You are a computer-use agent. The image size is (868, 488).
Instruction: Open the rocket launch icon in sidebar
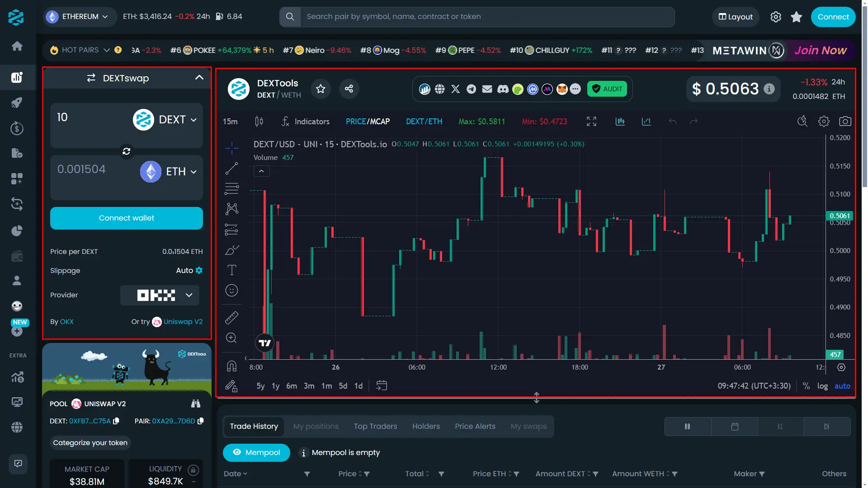coord(17,103)
